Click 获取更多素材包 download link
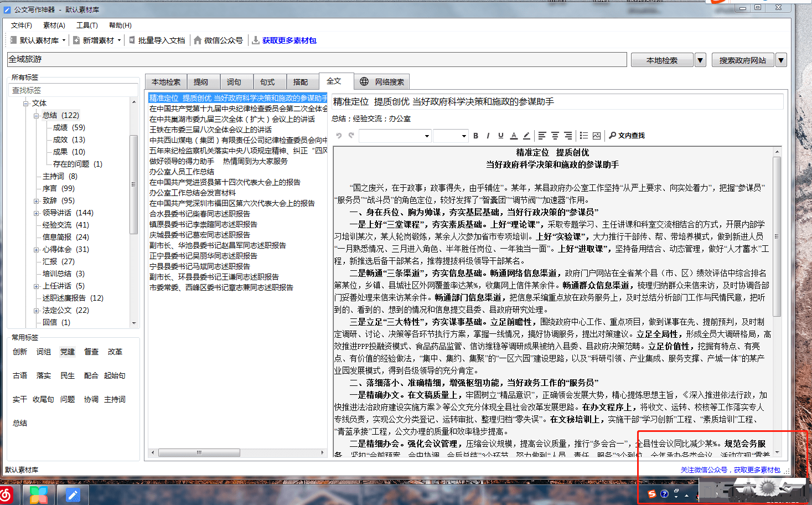This screenshot has width=812, height=505. [284, 40]
